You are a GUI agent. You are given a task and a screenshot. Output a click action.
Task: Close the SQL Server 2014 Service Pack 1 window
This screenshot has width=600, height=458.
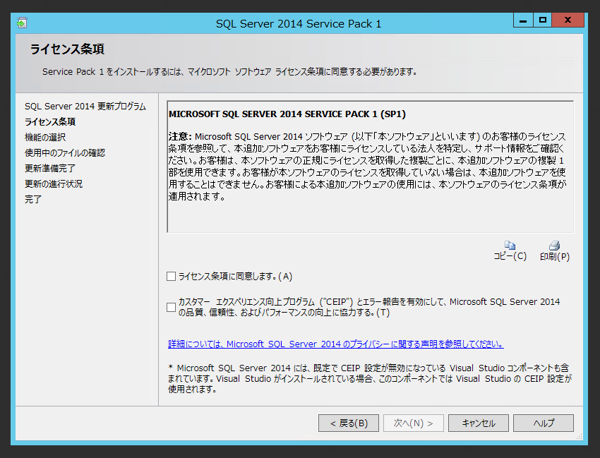coord(568,20)
